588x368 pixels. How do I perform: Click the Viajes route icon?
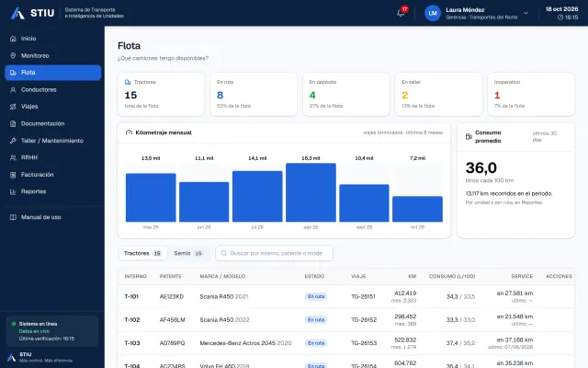coord(13,107)
